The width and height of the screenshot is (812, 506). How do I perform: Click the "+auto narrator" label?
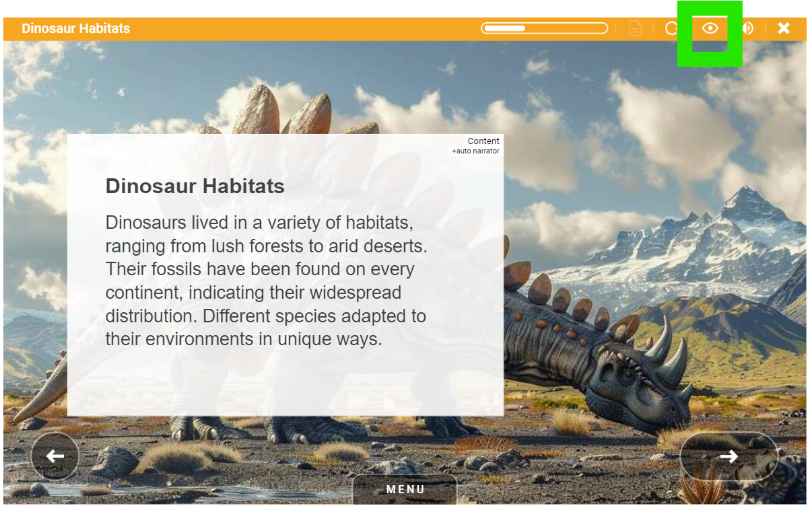coord(475,151)
